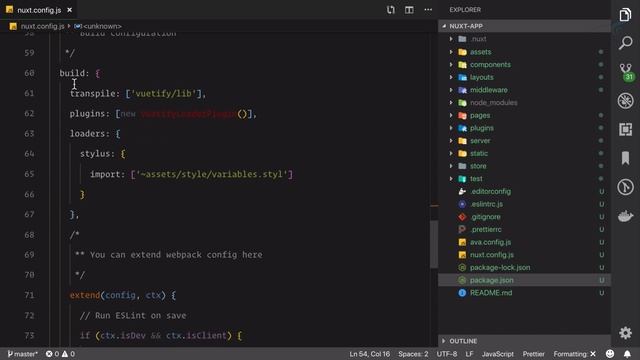Click the extend function name on line 71
This screenshot has width=640, height=360.
coord(84,295)
